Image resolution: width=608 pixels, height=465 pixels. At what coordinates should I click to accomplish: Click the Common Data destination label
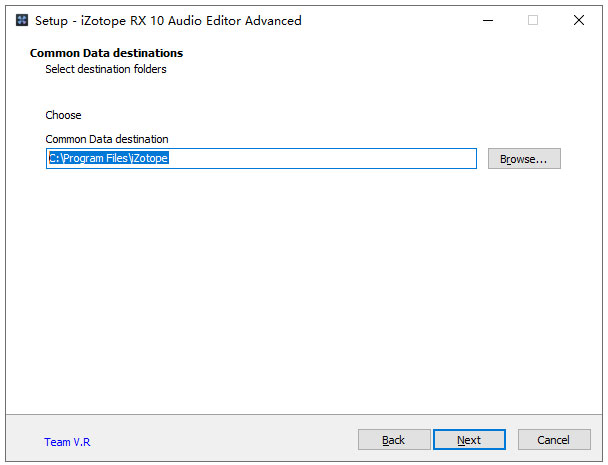tap(107, 139)
